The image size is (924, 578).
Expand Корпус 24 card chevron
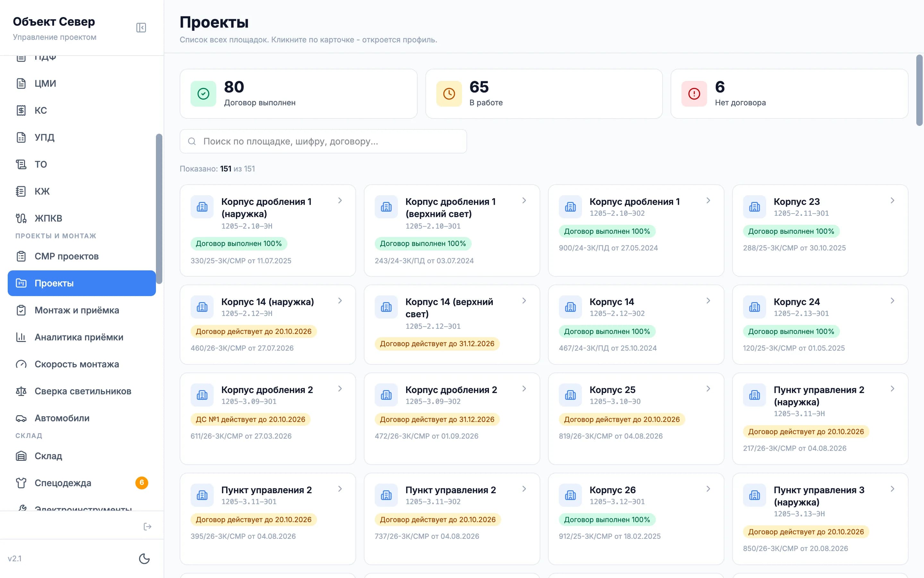click(892, 301)
